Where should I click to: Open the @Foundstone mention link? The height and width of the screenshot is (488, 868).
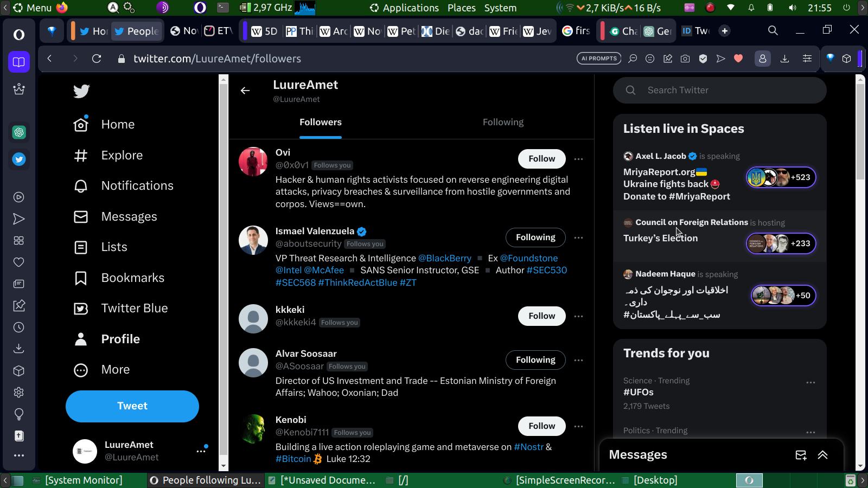529,258
